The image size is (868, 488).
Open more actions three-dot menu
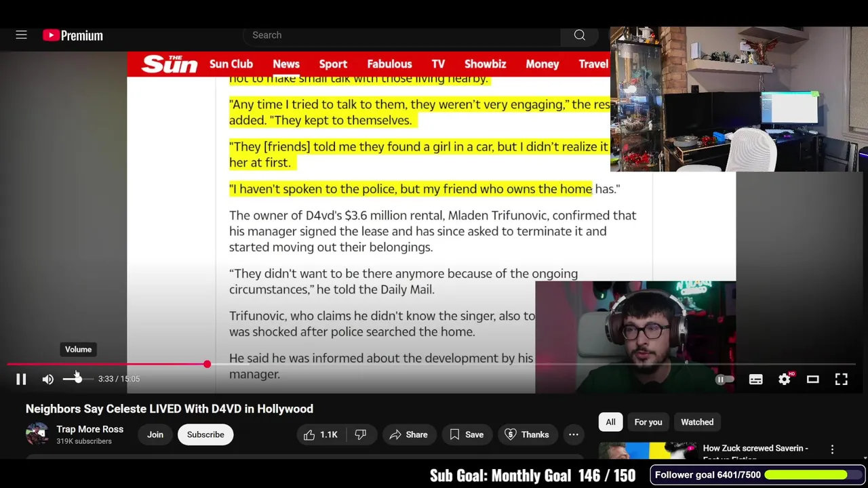[x=574, y=434]
